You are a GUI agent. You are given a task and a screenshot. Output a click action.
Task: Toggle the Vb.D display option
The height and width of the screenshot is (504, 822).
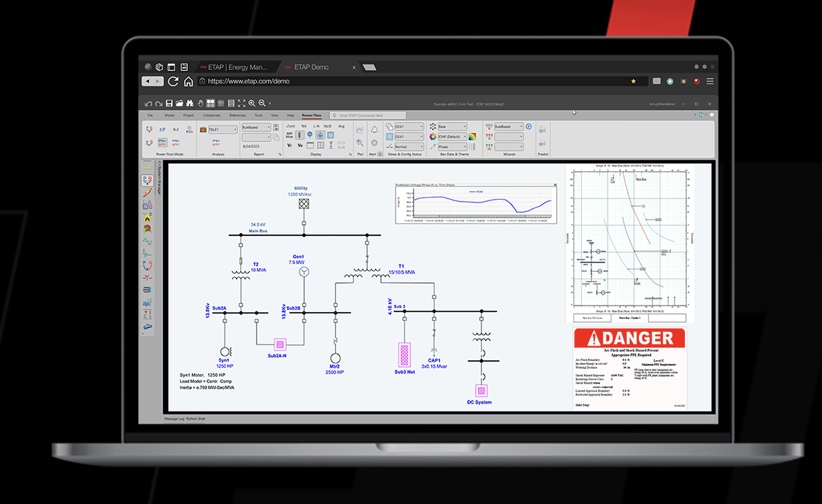327,126
